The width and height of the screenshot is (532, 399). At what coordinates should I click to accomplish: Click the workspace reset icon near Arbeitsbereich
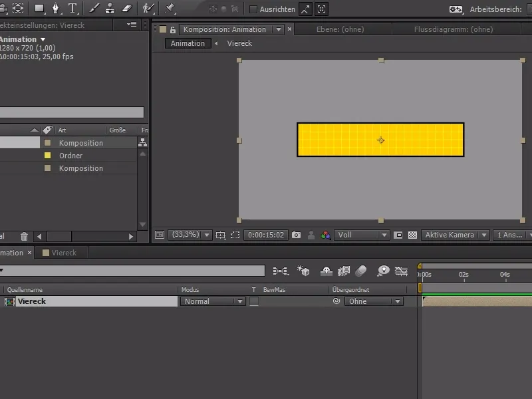point(456,9)
